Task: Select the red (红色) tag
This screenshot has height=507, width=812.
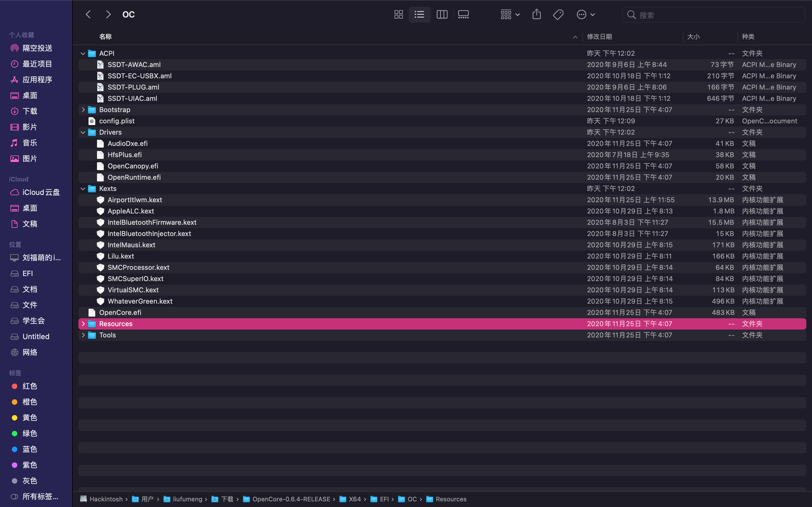Action: pos(30,386)
